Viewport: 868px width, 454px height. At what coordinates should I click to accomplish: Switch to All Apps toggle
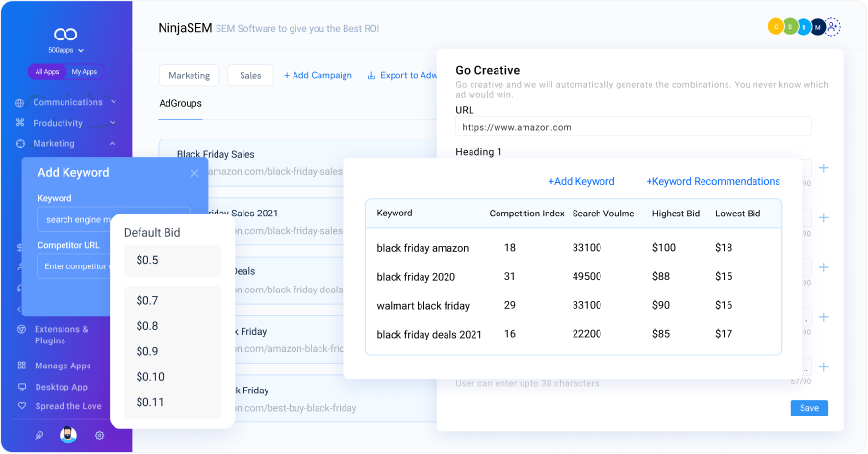tap(47, 72)
